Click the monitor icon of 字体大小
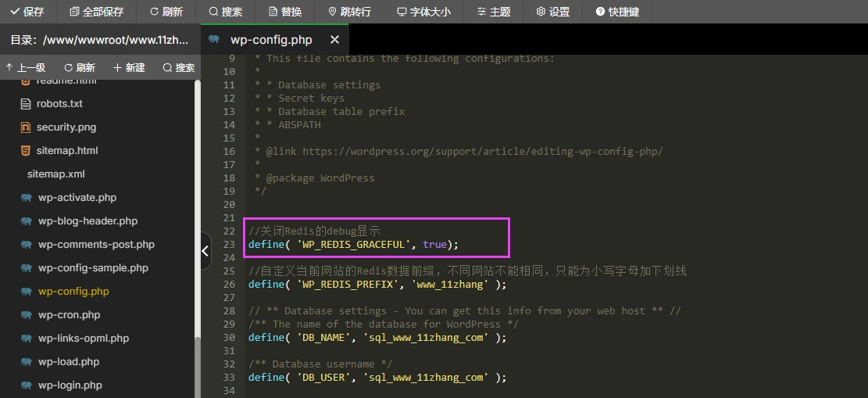Screen dimensions: 868x398 coord(402,12)
